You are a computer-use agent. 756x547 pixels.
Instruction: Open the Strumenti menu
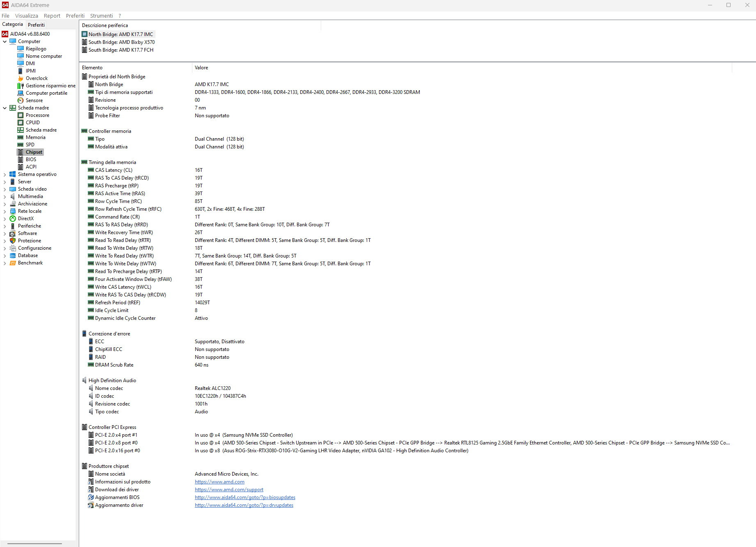[x=101, y=16]
